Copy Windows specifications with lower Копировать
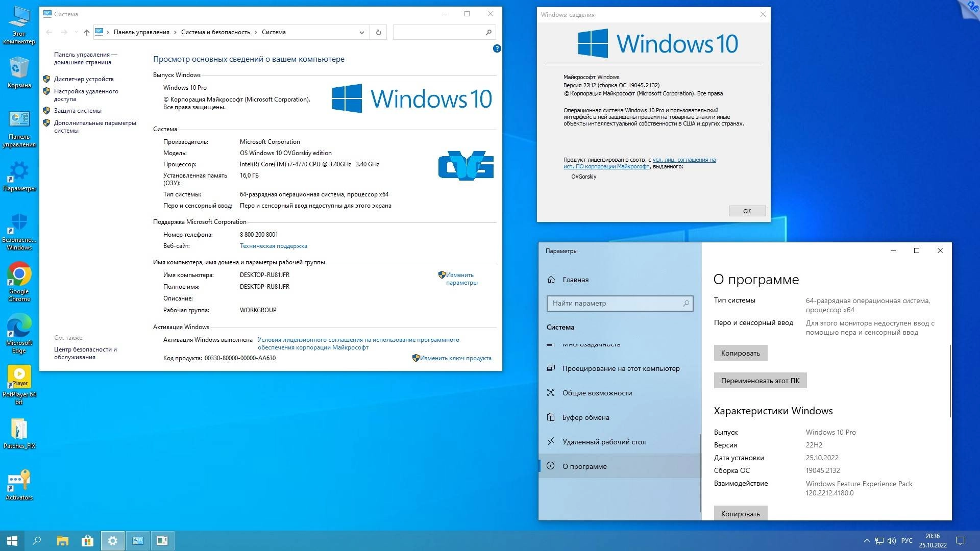The width and height of the screenshot is (980, 551). [x=740, y=513]
